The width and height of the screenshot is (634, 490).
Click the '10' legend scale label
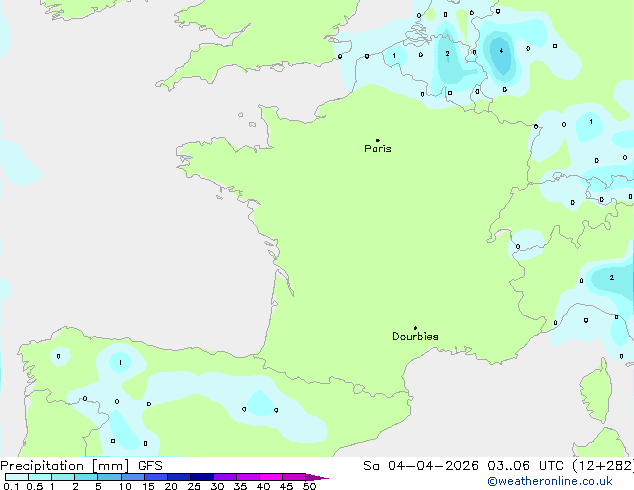tap(125, 486)
